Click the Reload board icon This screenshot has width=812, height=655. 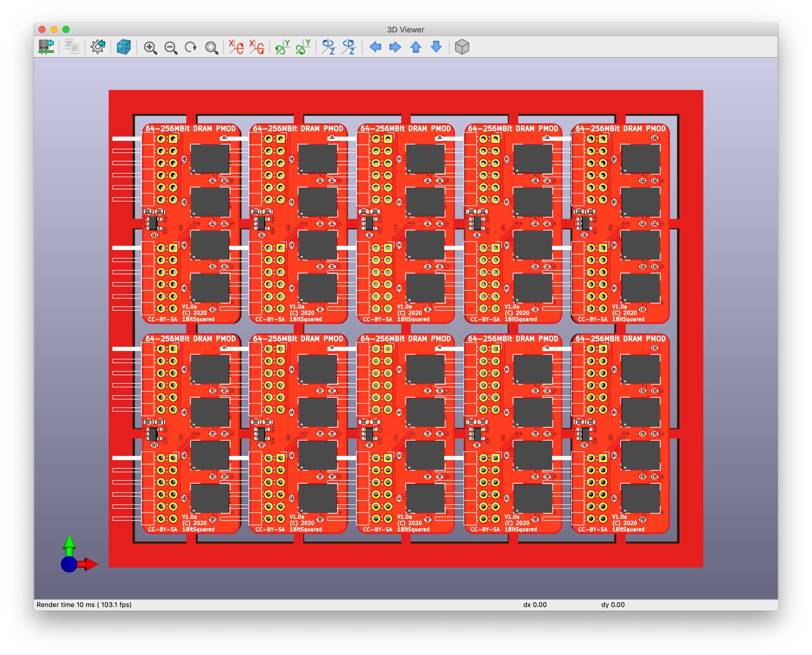point(47,47)
